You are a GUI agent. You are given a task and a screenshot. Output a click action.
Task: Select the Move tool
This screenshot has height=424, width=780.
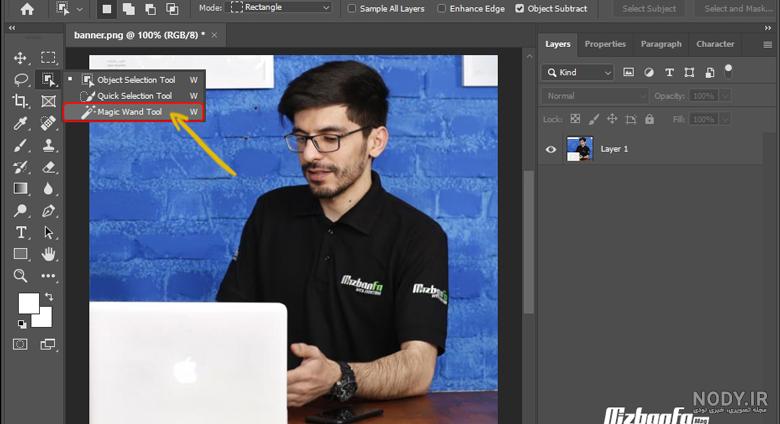(20, 58)
